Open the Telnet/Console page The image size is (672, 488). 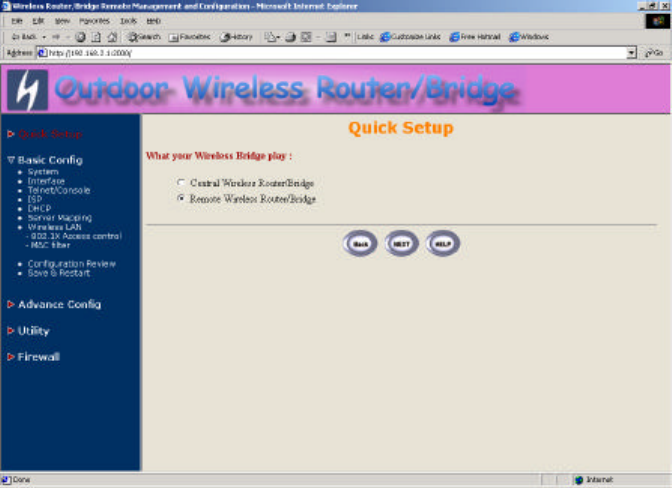click(x=59, y=190)
